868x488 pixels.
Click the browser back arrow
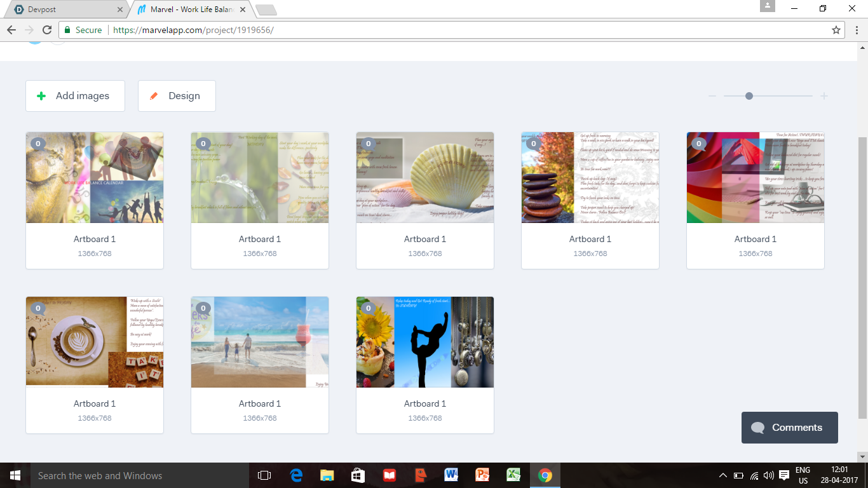11,29
